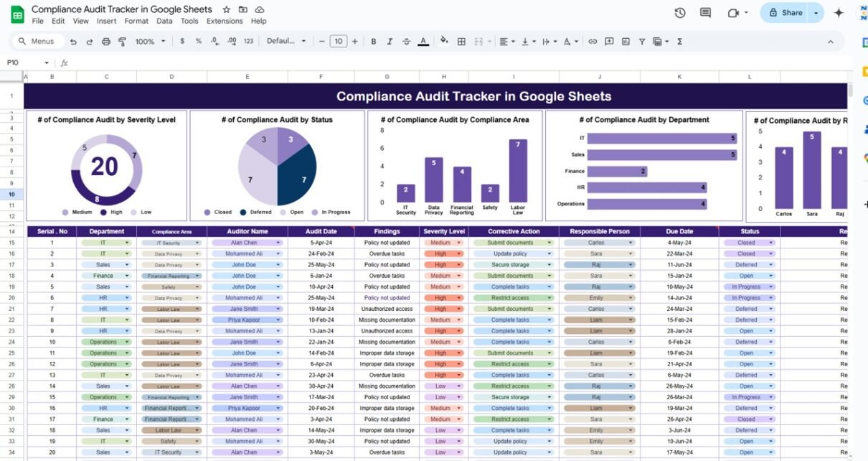Open Share options arrow
The height and width of the screenshot is (461, 868).
point(816,13)
